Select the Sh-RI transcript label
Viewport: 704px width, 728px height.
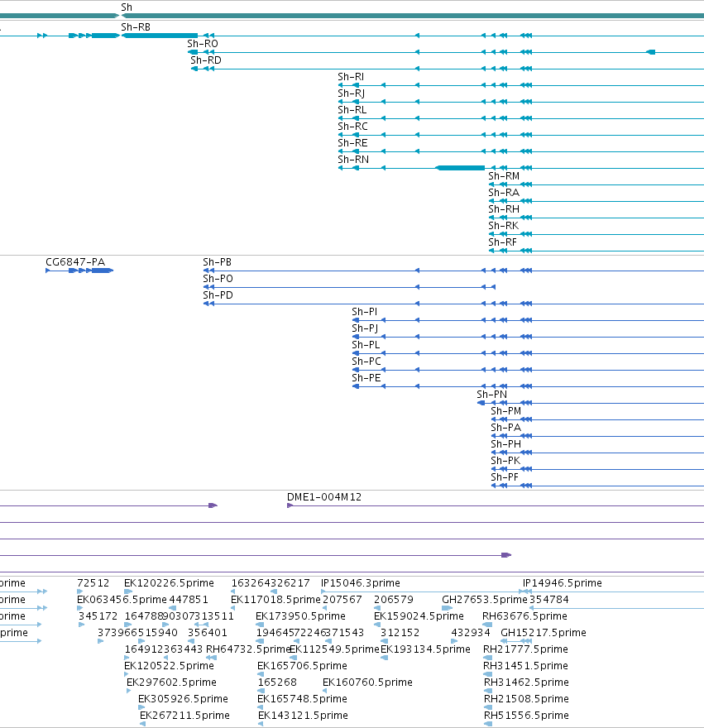(351, 77)
